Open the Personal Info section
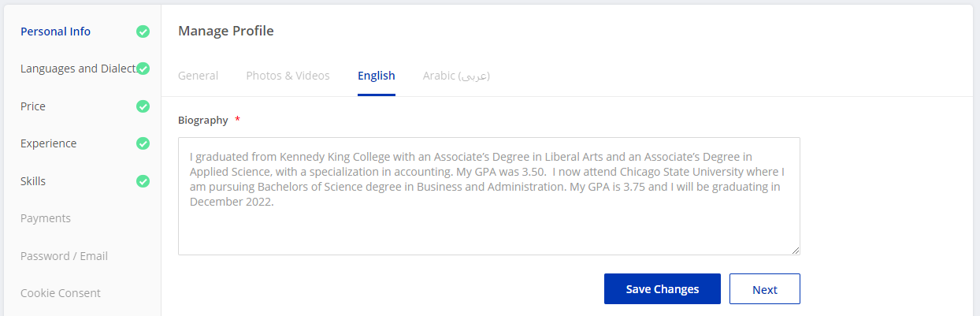980x316 pixels. [x=55, y=32]
